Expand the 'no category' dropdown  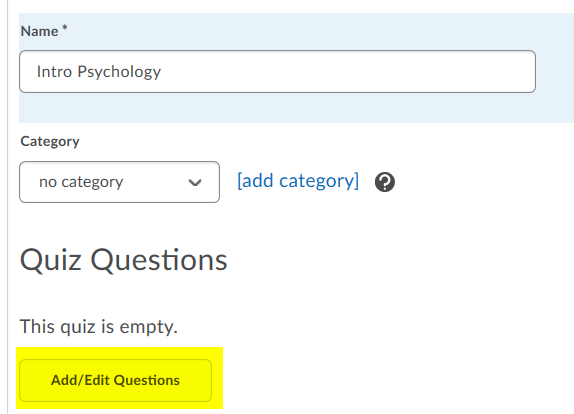119,182
